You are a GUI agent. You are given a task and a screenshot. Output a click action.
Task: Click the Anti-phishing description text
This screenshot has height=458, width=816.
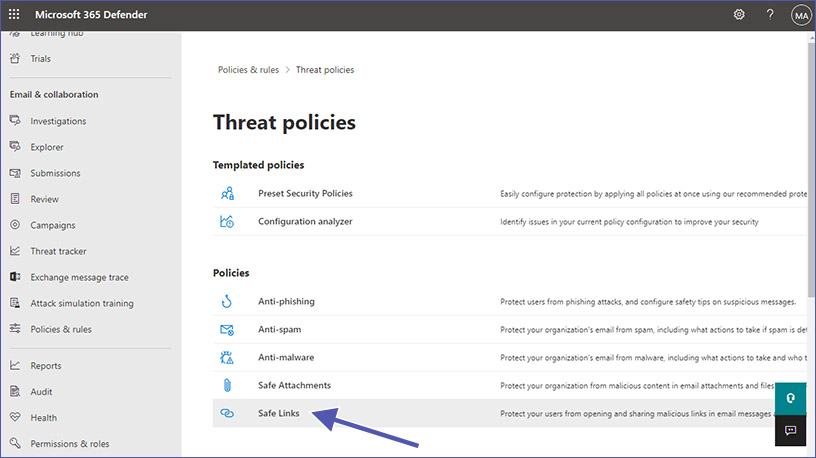[648, 302]
